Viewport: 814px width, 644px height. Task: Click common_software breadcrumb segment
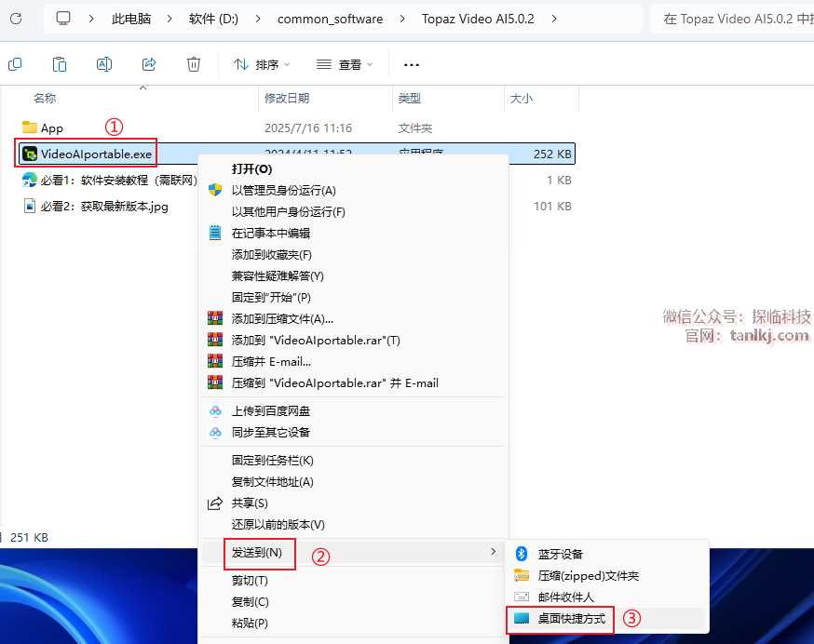[x=331, y=19]
